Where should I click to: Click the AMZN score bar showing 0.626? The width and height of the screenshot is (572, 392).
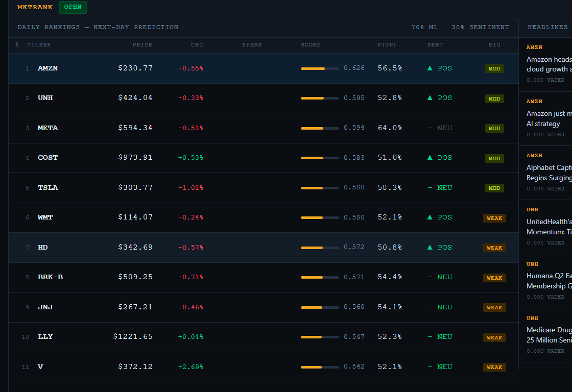[320, 68]
